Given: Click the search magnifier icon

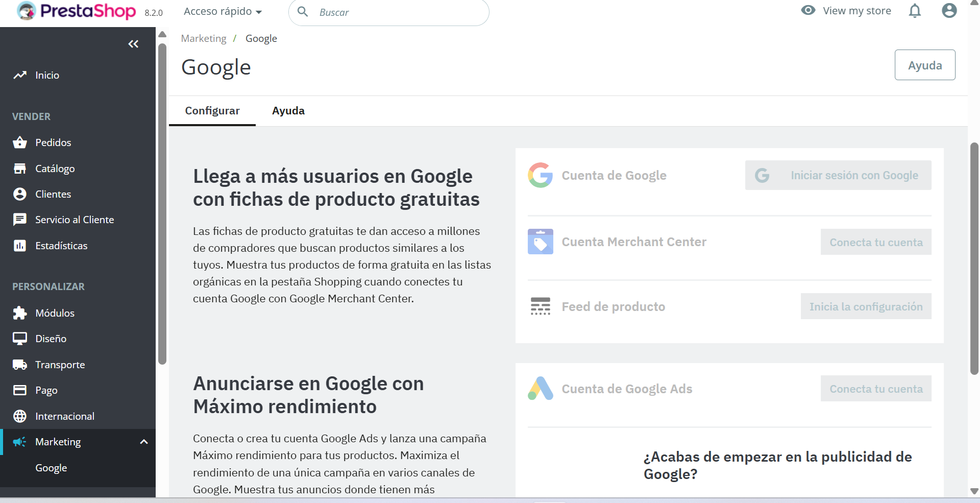Looking at the screenshot, I should (x=303, y=11).
